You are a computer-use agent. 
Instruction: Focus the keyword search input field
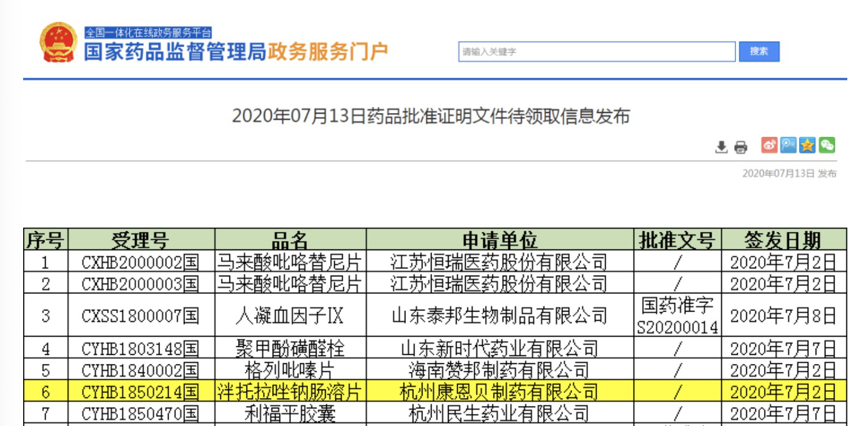click(x=597, y=52)
